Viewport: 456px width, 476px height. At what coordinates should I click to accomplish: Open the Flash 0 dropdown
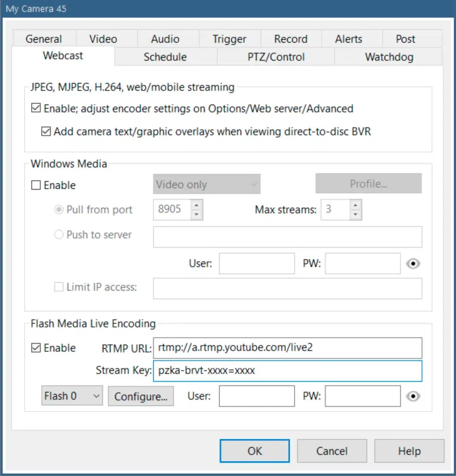72,396
